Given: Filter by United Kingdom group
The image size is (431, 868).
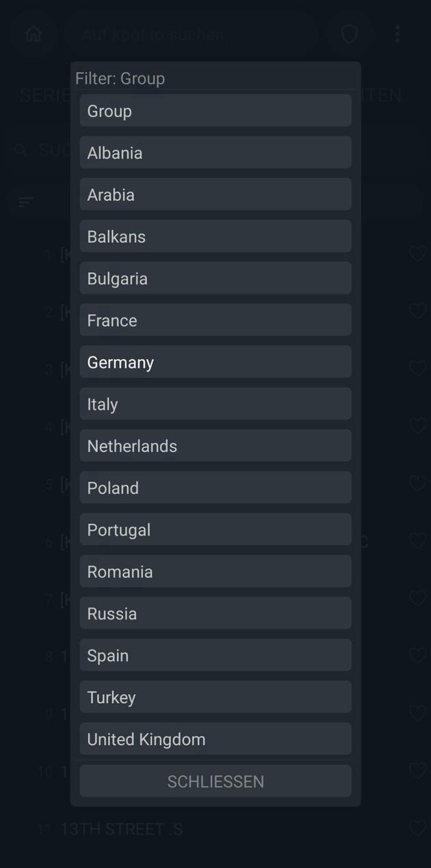Looking at the screenshot, I should tap(215, 739).
